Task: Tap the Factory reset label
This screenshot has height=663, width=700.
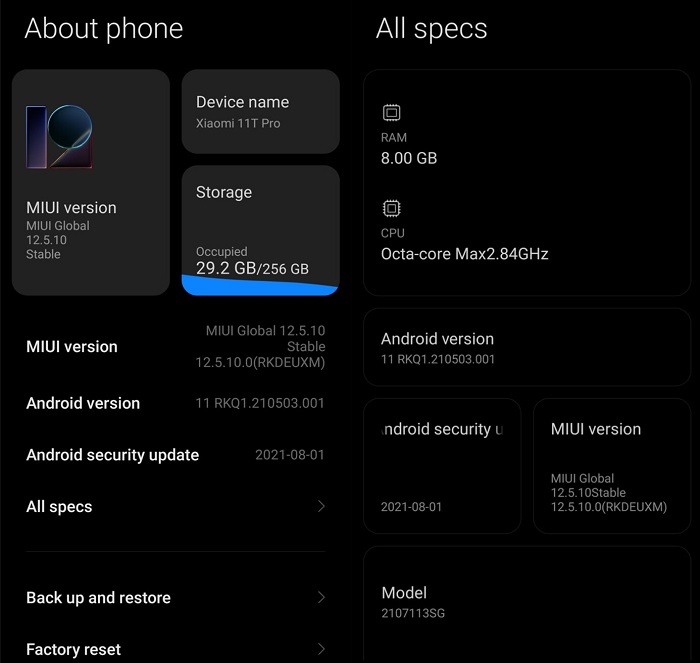Action: click(73, 649)
